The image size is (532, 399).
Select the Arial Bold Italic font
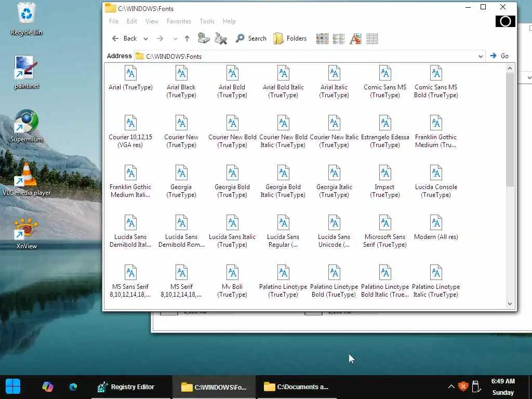(283, 82)
